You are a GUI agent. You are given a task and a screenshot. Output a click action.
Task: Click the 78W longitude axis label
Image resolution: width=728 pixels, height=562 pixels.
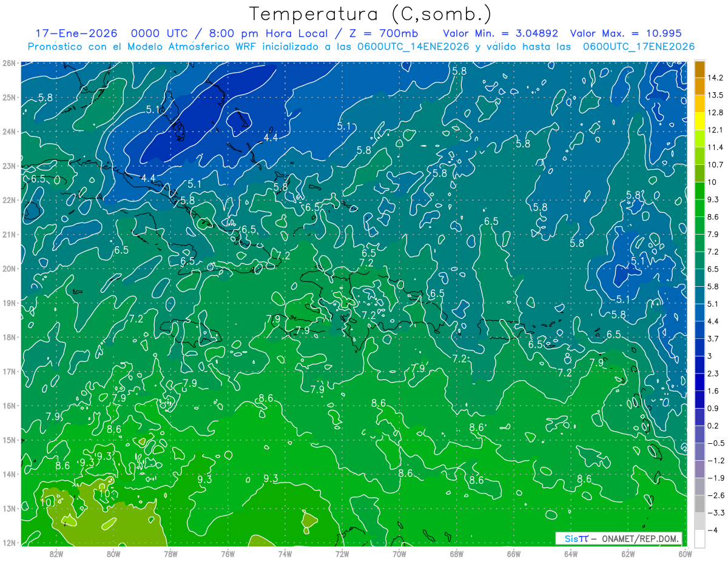pos(170,554)
